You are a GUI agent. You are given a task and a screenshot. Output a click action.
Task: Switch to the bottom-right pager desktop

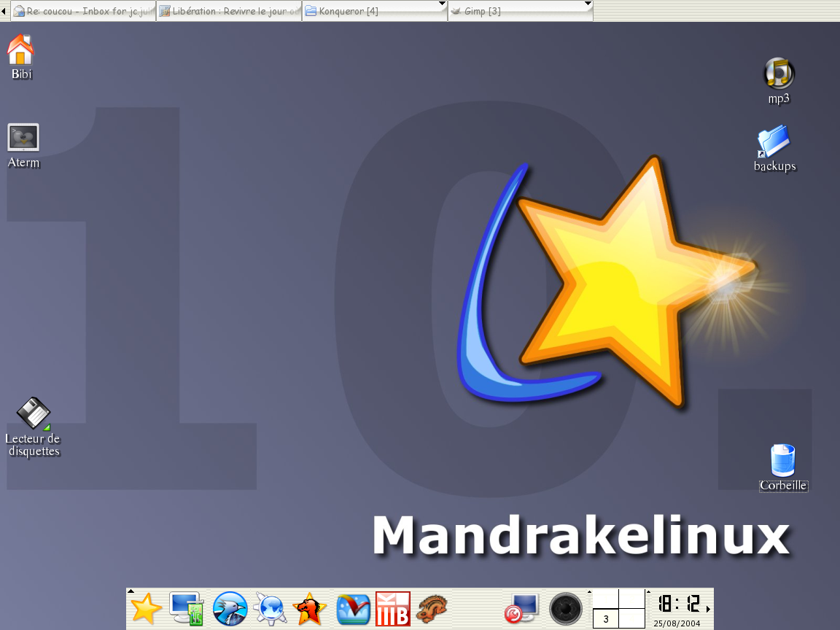click(x=632, y=619)
